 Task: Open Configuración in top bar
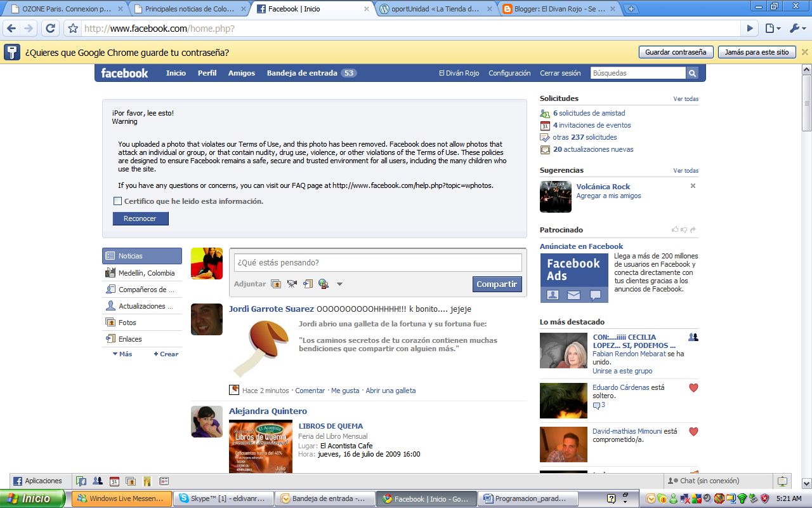(509, 73)
